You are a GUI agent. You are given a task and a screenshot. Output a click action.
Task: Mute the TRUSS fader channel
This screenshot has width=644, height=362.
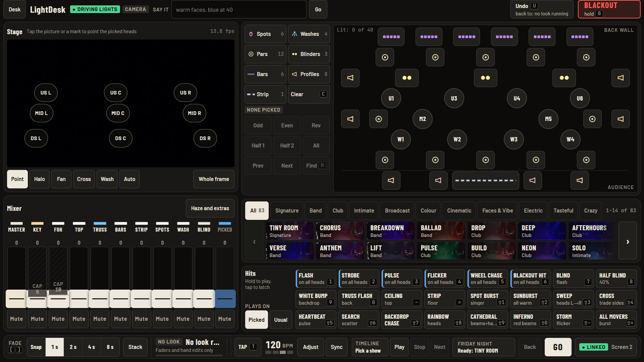click(x=100, y=319)
